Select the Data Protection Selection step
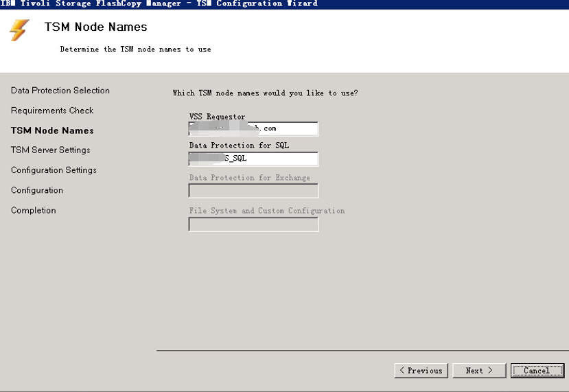 [60, 91]
